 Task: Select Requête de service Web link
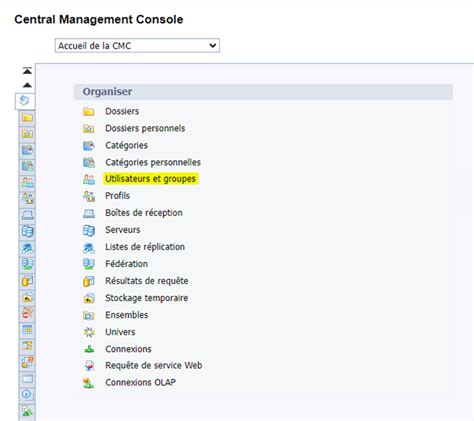point(154,365)
